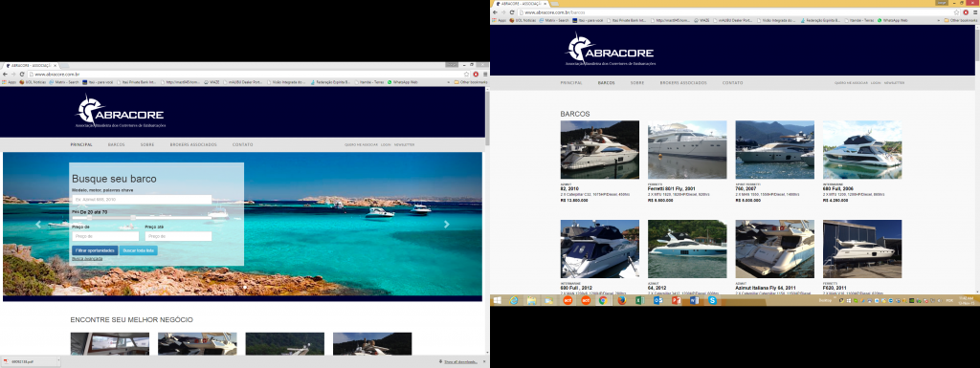The image size is (980, 368).
Task: Click the 'Buscar toda lista' button
Action: (x=139, y=250)
